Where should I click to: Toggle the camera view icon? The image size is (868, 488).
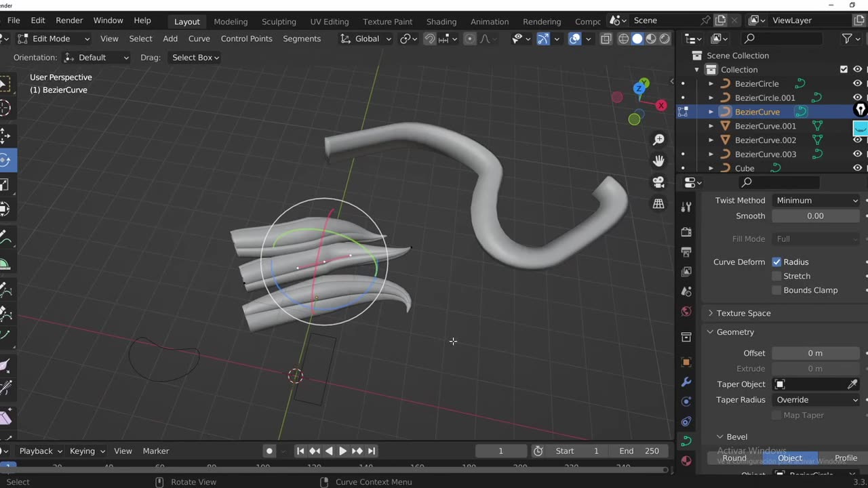(658, 182)
